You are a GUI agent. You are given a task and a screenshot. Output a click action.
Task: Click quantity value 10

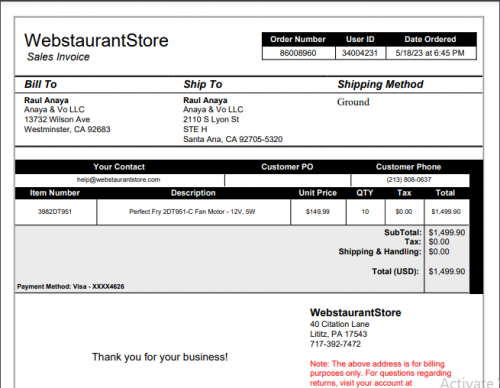pos(365,212)
